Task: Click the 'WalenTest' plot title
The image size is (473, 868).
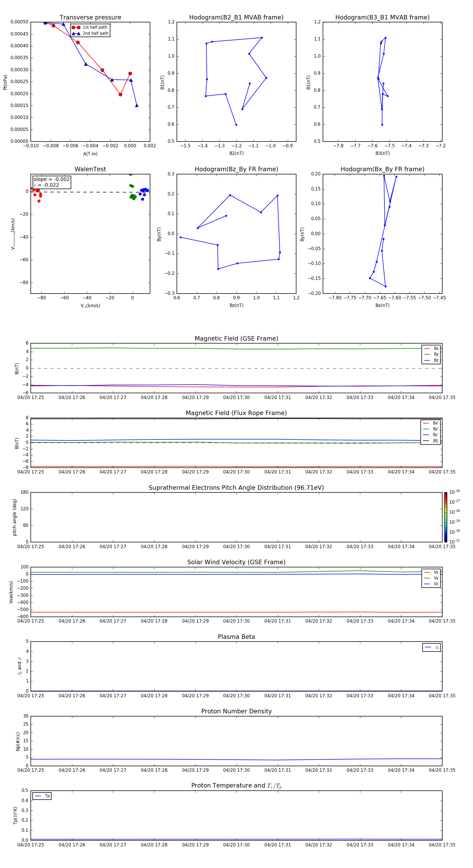Action: tap(90, 169)
